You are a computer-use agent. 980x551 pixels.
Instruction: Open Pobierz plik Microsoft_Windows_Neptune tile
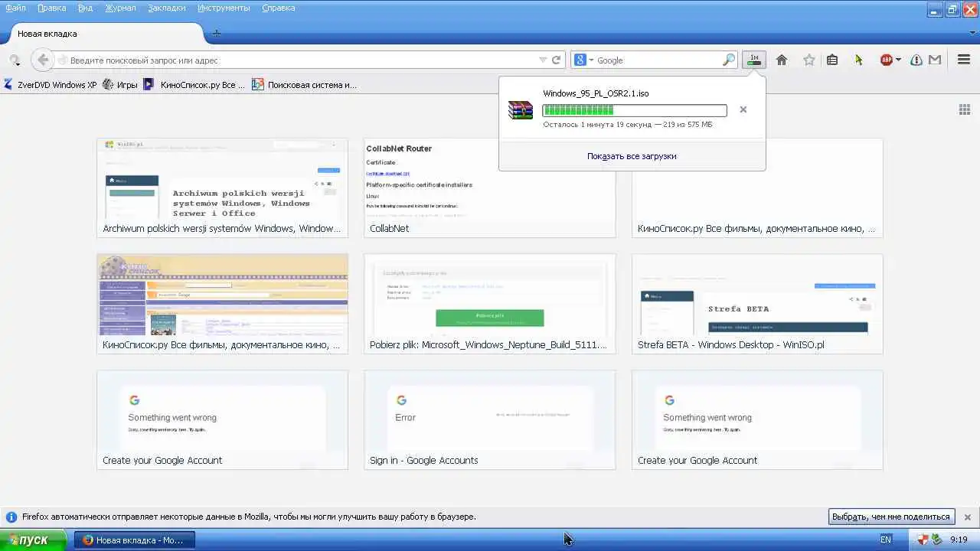pos(490,304)
